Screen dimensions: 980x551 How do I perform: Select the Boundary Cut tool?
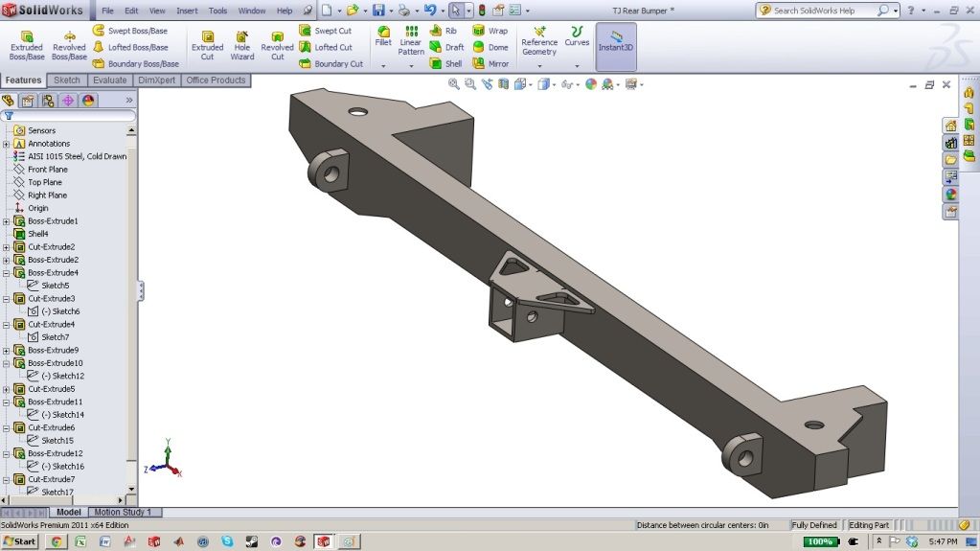(x=331, y=63)
